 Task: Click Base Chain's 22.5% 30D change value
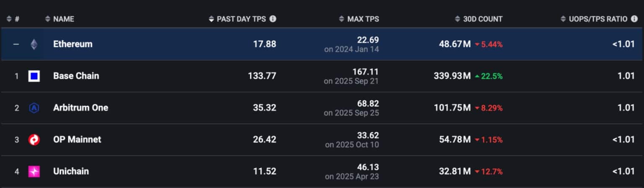489,76
